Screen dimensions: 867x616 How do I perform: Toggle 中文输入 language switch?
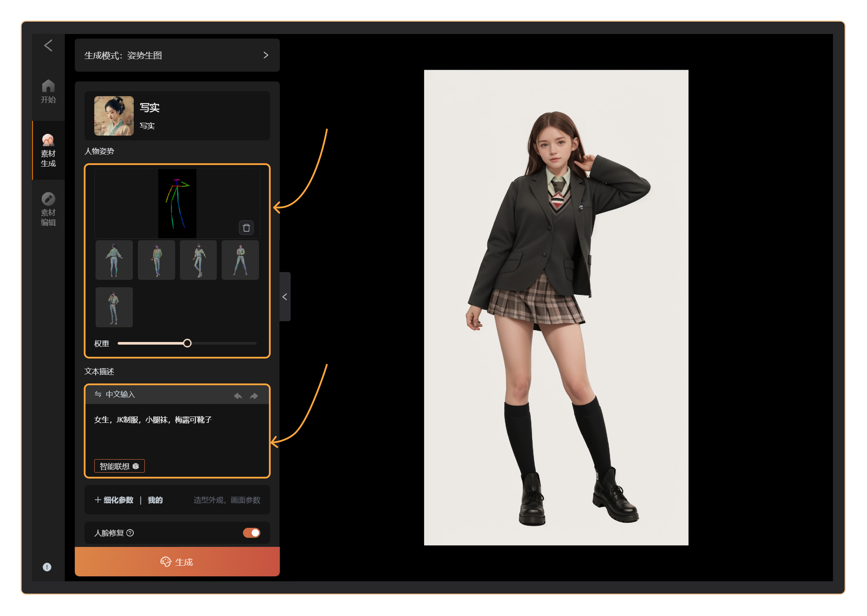point(115,394)
